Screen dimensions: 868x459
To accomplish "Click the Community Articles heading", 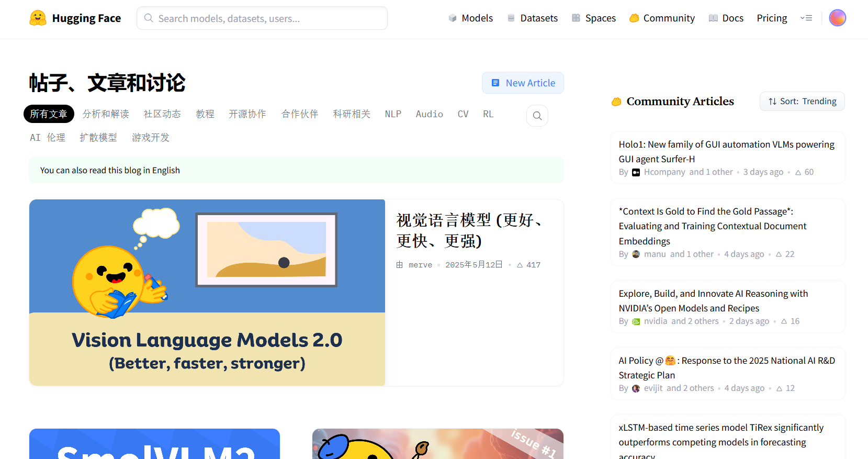I will click(680, 102).
